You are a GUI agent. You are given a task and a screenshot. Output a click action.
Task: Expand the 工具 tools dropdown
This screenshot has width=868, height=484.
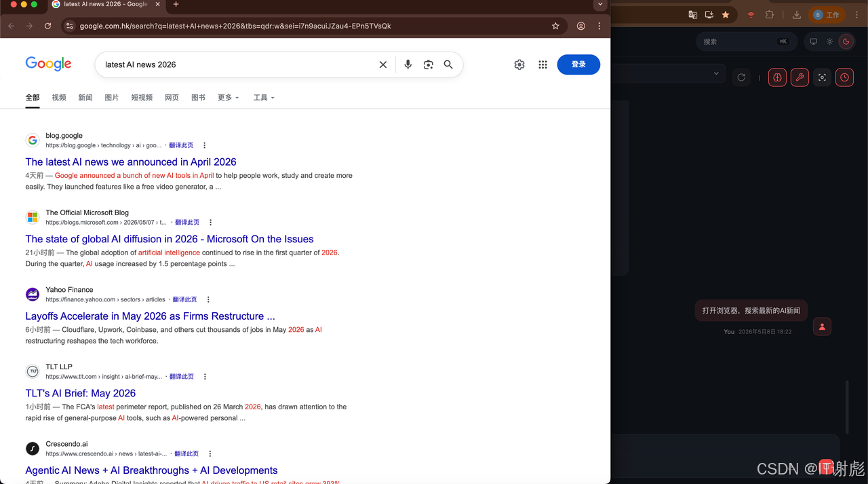[264, 98]
